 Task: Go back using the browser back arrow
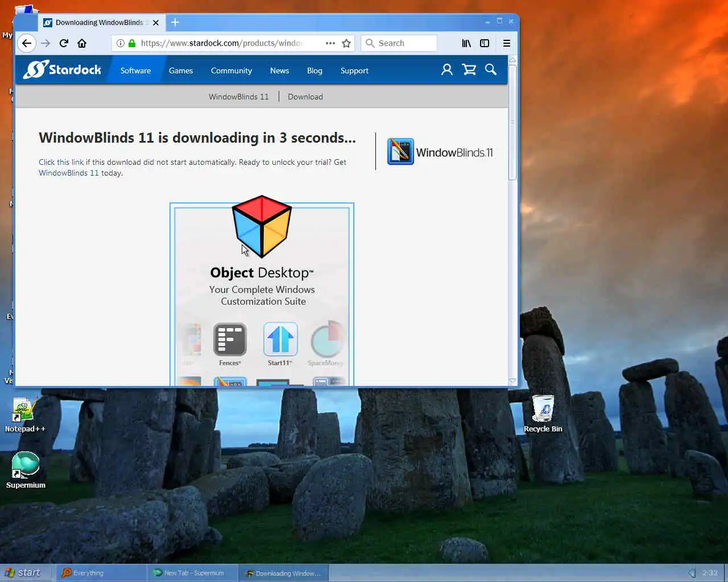pyautogui.click(x=27, y=43)
